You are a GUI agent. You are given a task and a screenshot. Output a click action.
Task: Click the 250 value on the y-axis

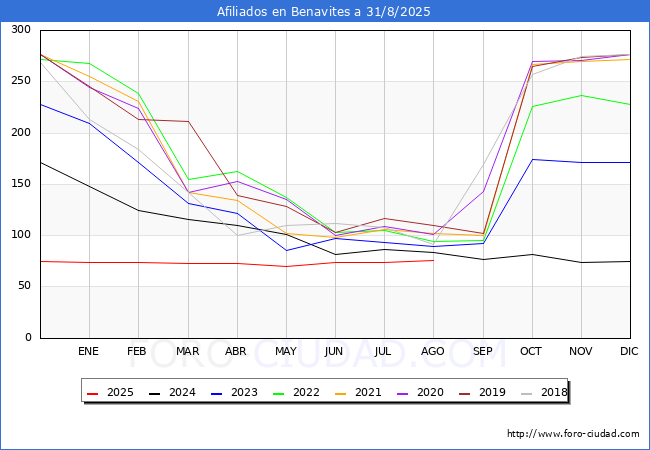click(21, 81)
